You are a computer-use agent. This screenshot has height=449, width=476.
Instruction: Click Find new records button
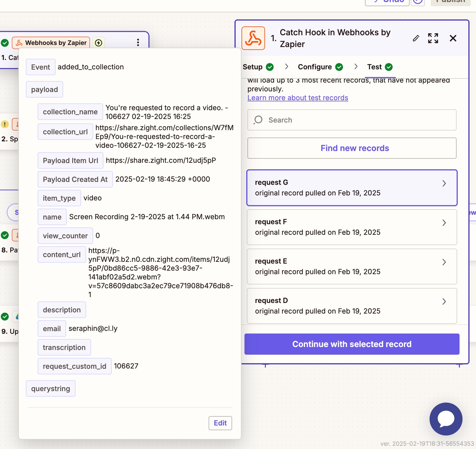click(352, 148)
